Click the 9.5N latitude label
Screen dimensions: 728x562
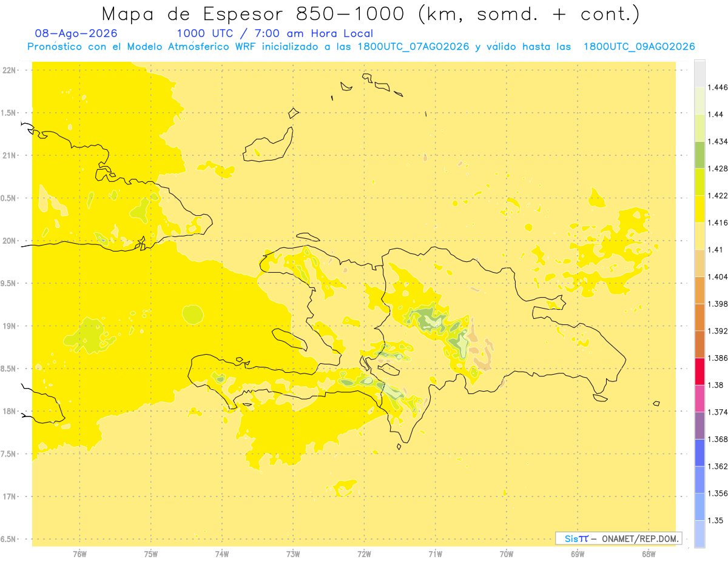click(9, 283)
